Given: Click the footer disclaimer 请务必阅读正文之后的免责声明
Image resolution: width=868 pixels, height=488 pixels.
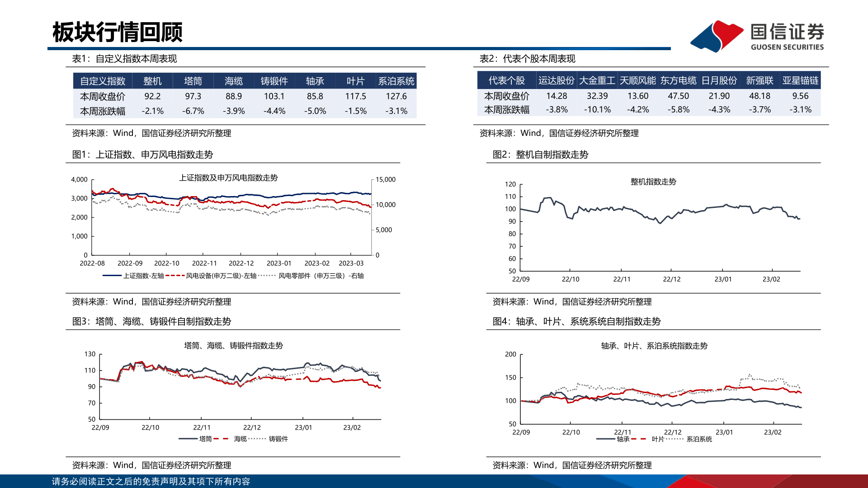Looking at the screenshot, I should click(x=151, y=482).
